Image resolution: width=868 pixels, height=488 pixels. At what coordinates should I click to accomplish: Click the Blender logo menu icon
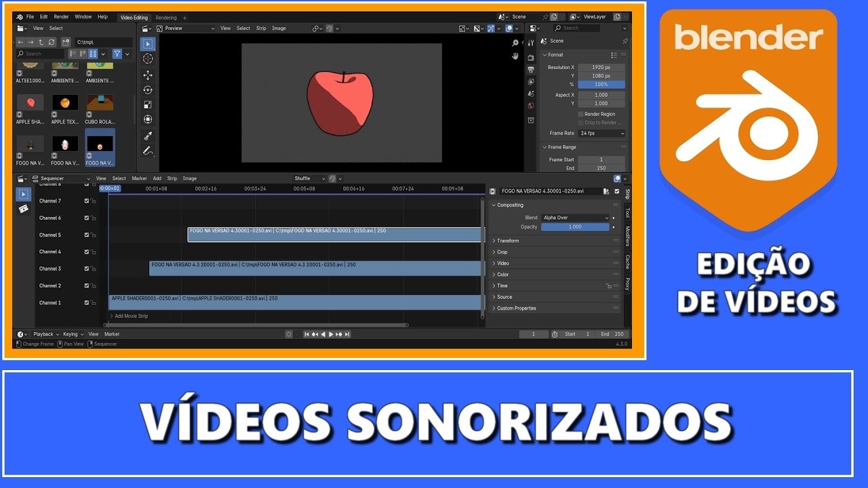pos(20,17)
